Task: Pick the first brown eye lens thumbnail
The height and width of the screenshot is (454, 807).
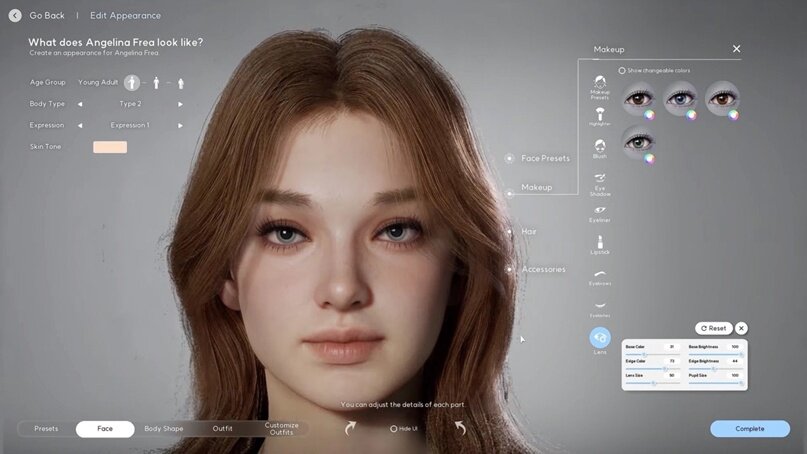Action: click(x=638, y=98)
